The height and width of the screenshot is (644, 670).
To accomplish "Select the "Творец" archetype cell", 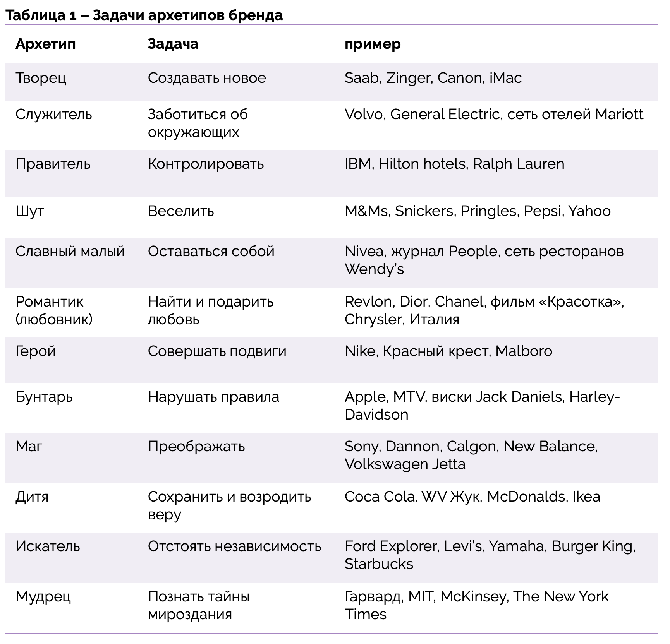I will point(41,78).
